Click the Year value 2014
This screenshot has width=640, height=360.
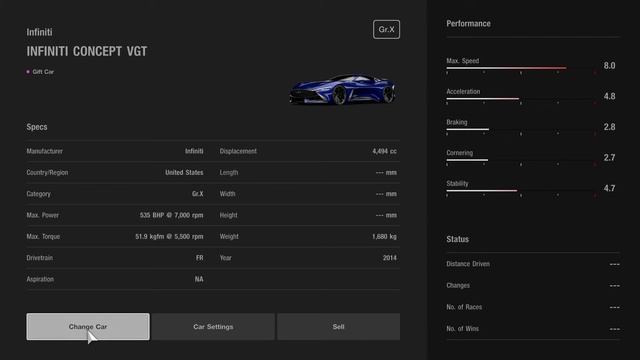(x=390, y=258)
